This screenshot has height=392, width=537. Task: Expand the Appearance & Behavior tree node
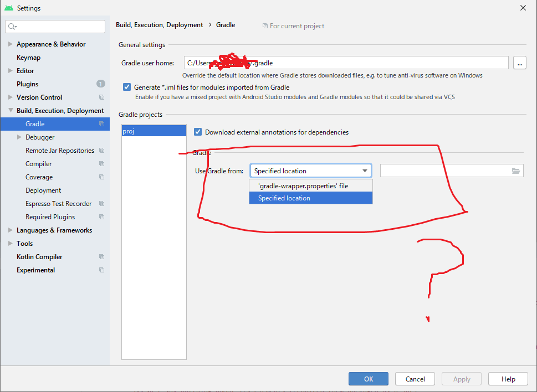point(11,44)
